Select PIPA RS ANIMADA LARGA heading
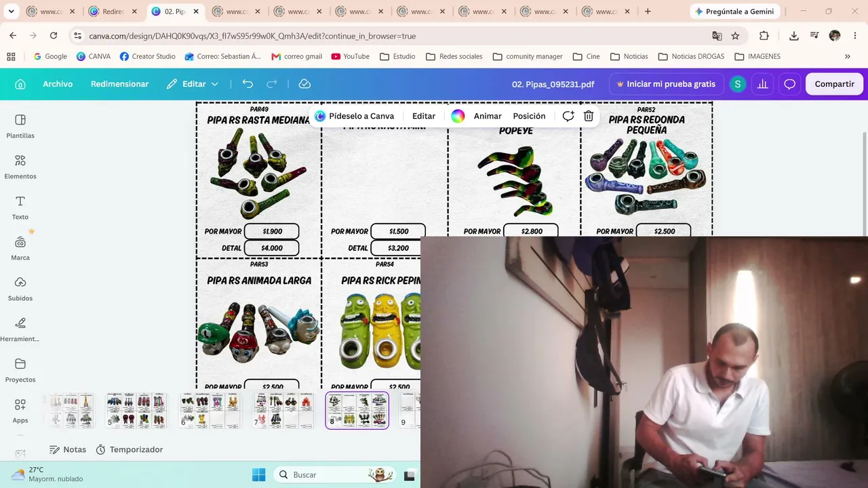The image size is (868, 488). (x=259, y=280)
